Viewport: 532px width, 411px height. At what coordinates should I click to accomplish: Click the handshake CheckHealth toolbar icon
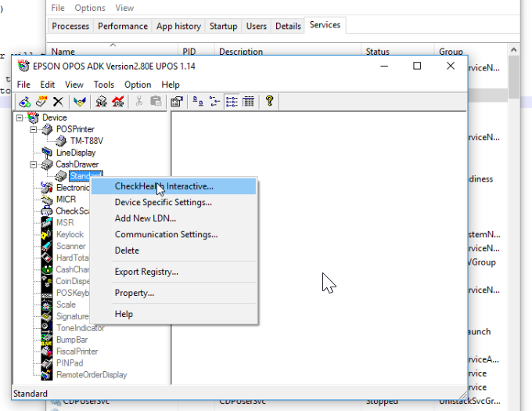pos(80,102)
